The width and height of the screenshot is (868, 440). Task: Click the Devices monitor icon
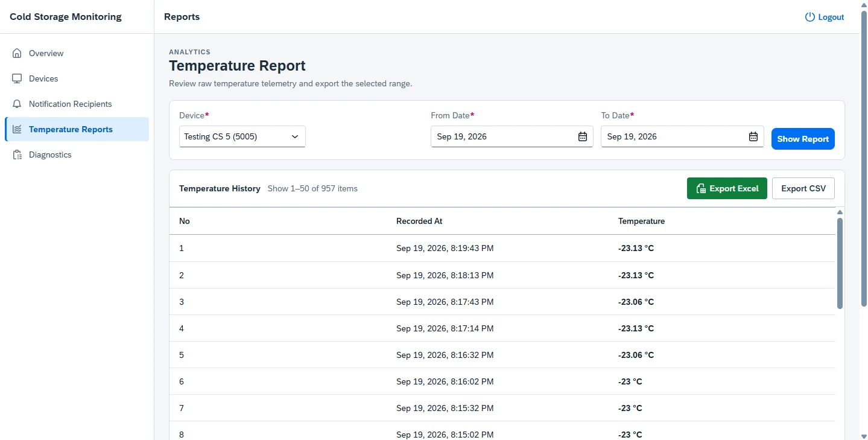17,78
